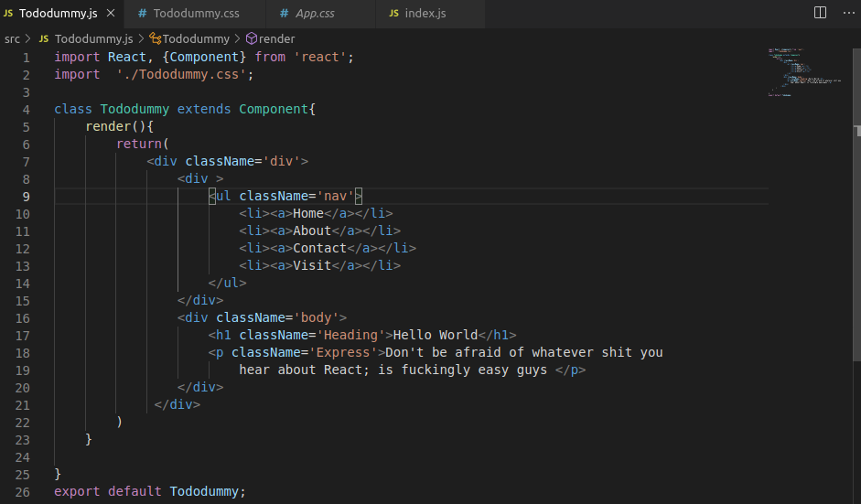The width and height of the screenshot is (861, 504).
Task: Click the render method breadcrumb
Action: tap(276, 39)
